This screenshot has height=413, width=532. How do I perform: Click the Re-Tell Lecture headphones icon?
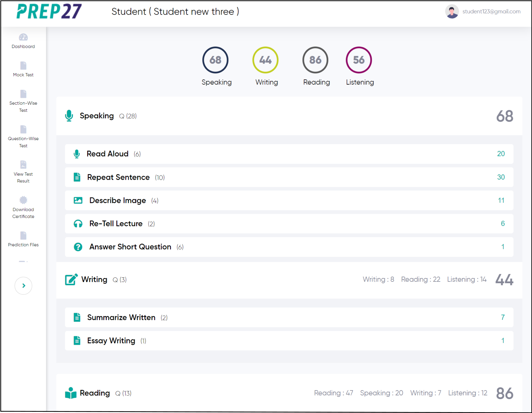(78, 224)
